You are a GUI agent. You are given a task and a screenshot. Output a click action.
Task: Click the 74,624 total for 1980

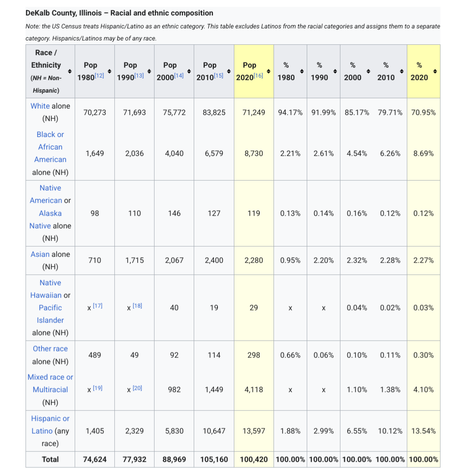coord(95,459)
